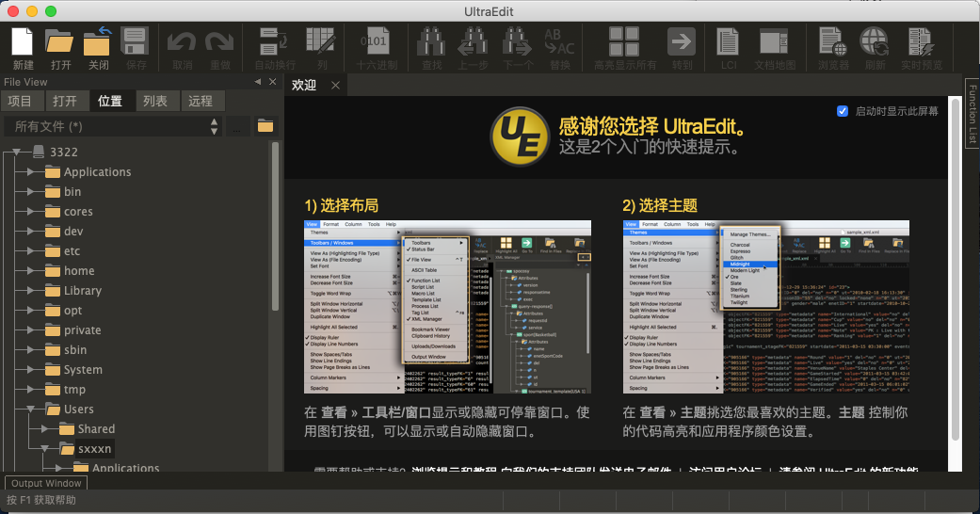
Task: Expand the Applications folder under 3322
Action: click(x=31, y=172)
